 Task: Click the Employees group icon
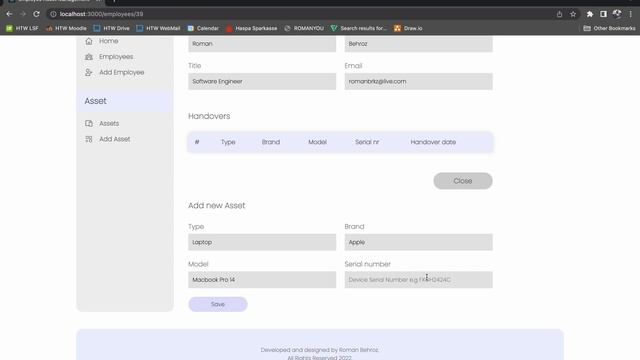[89, 57]
